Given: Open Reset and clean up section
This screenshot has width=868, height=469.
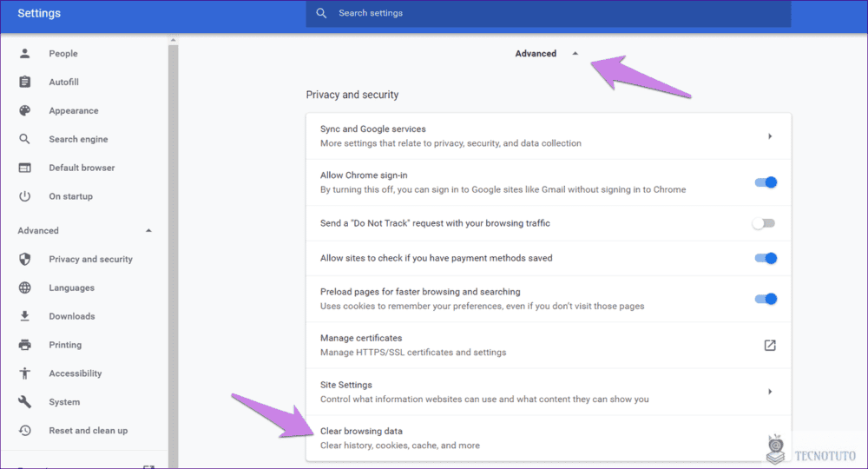Looking at the screenshot, I should click(88, 430).
